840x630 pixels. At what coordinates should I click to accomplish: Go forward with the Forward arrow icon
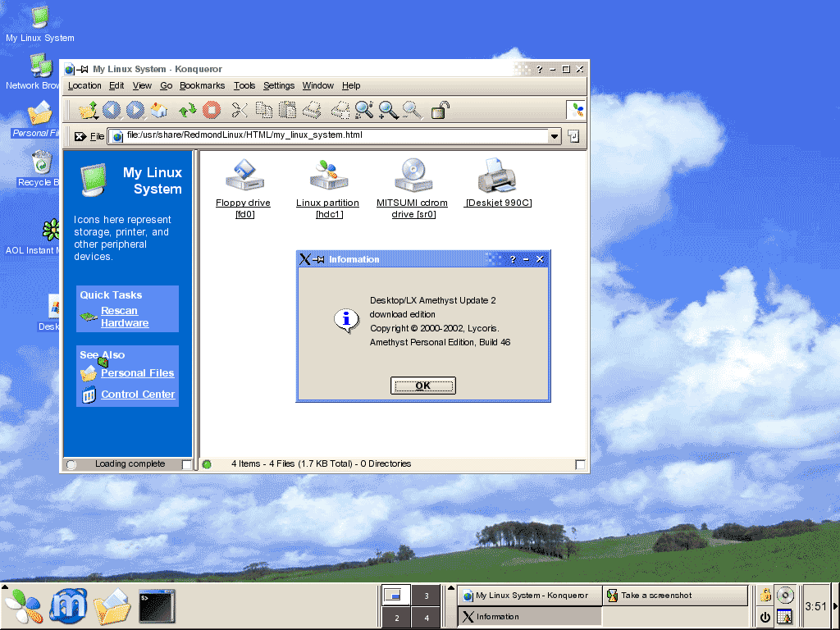(x=135, y=110)
